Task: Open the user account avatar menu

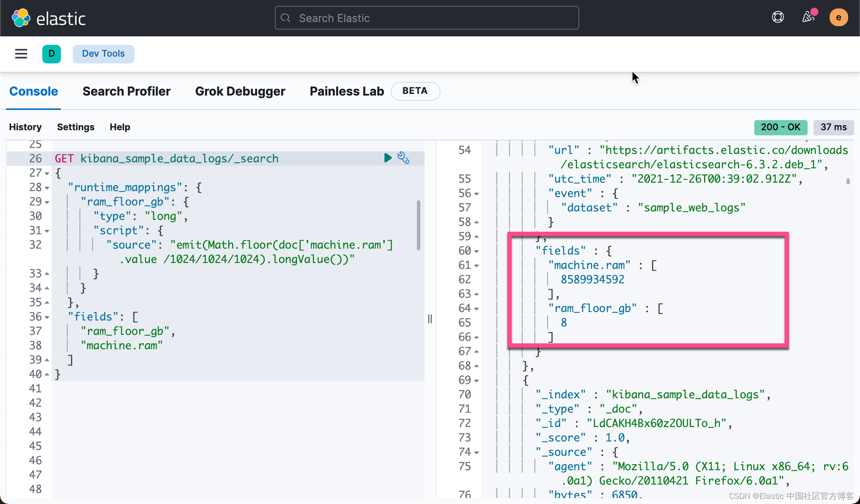Action: [x=838, y=17]
